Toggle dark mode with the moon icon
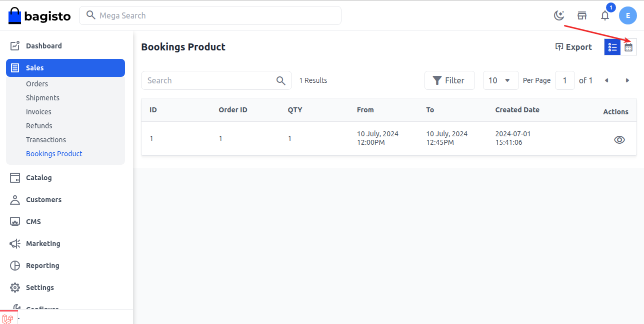This screenshot has width=644, height=324. point(559,15)
